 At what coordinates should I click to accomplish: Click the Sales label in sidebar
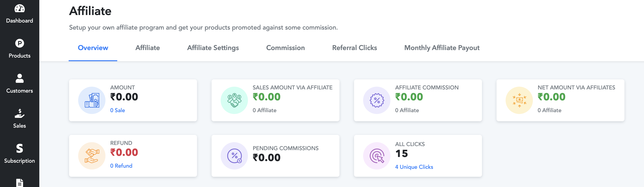pos(20,126)
